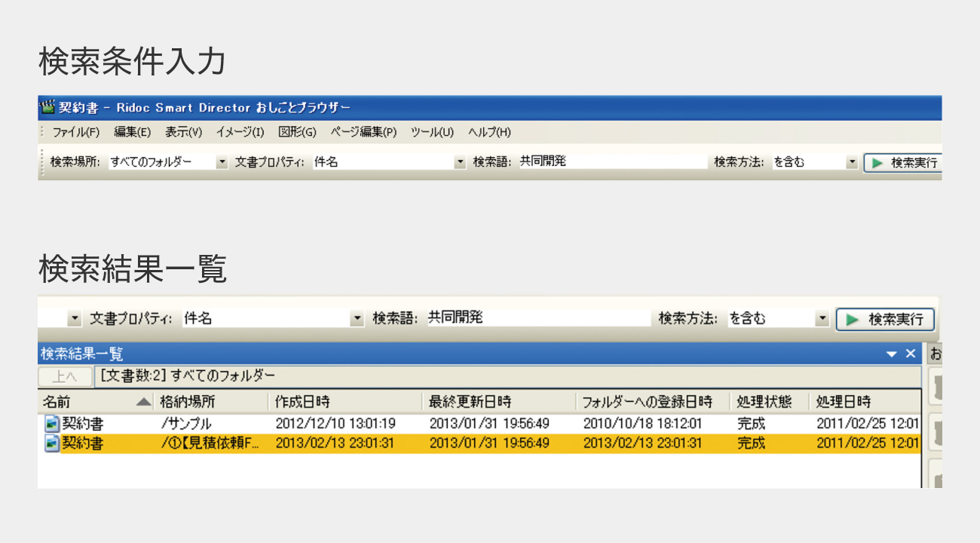
Task: Select the second panel icon on the right sidebar
Action: click(938, 430)
